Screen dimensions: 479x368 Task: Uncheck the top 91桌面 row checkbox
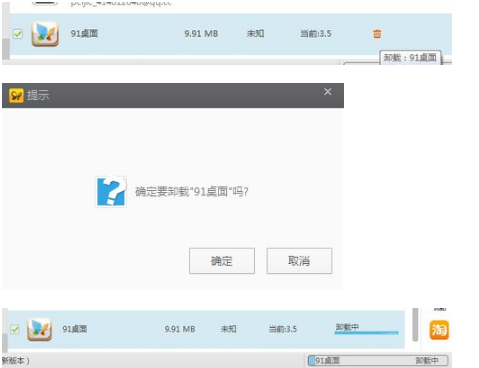click(18, 34)
